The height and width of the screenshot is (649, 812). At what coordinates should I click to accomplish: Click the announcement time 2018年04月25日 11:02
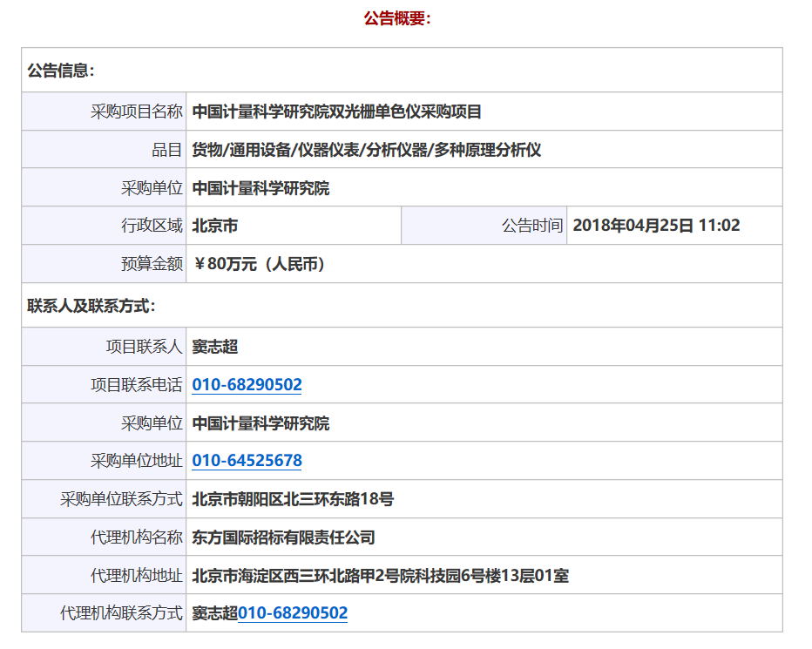[656, 226]
